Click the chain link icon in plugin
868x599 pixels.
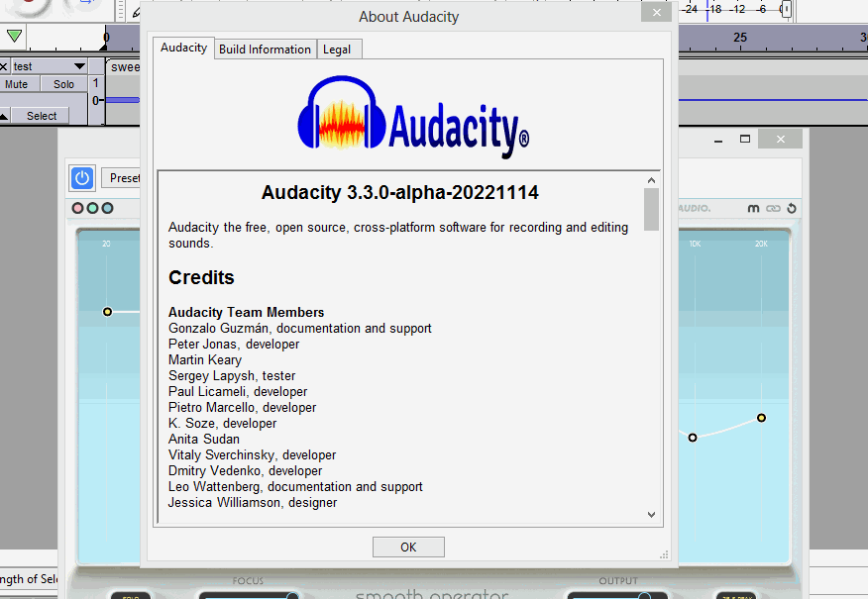[x=773, y=209]
